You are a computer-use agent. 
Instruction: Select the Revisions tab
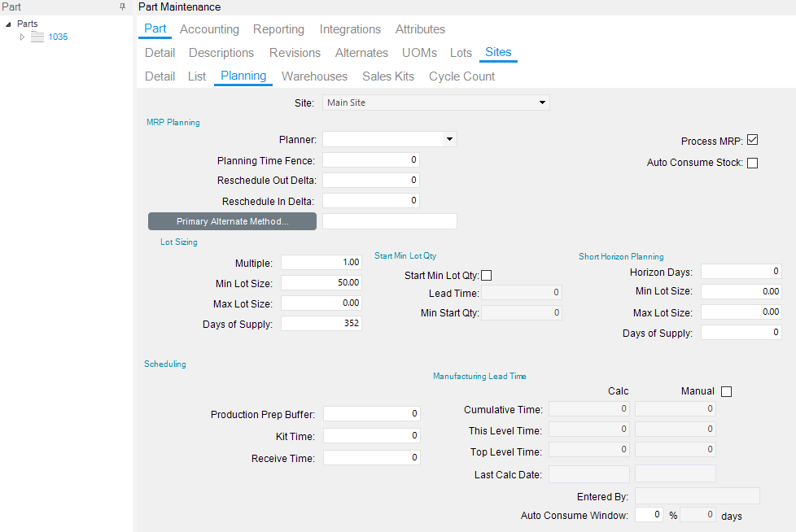(x=295, y=53)
